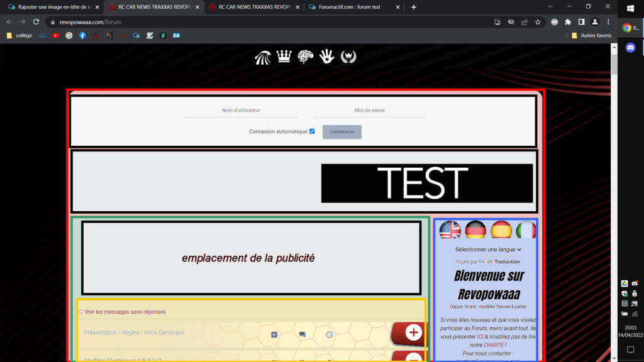644x362 pixels.
Task: Open the CA bookmark
Action: click(176, 36)
